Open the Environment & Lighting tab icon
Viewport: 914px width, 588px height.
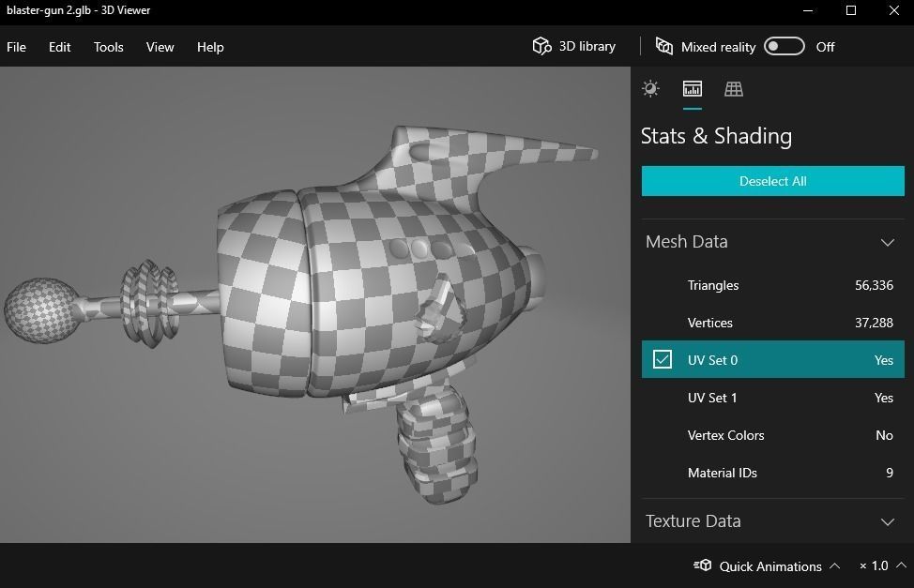[x=650, y=88]
